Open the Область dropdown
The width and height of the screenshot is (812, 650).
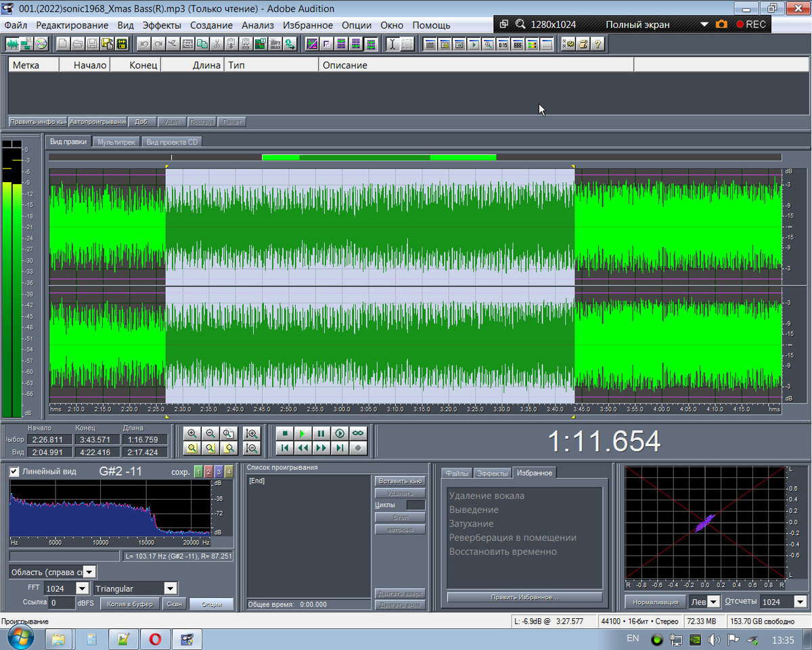coord(90,572)
